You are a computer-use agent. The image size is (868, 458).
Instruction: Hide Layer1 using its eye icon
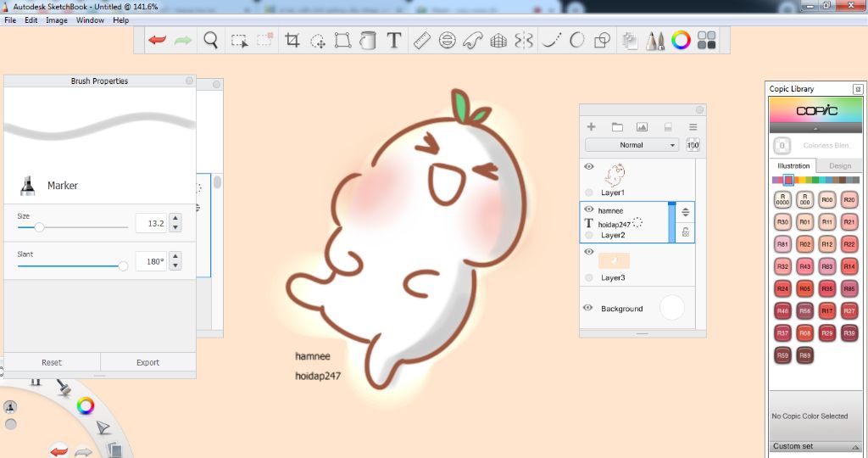tap(589, 166)
